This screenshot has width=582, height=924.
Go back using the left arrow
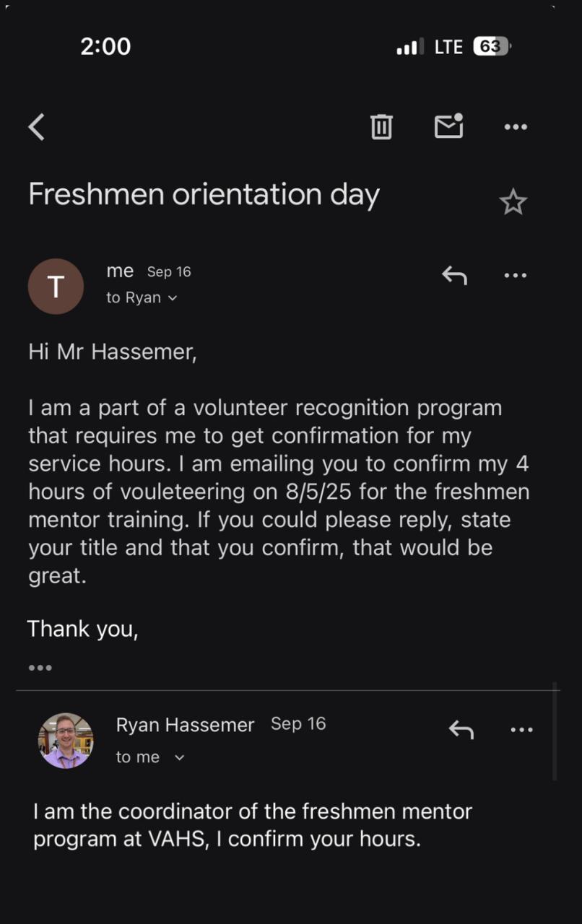37,127
